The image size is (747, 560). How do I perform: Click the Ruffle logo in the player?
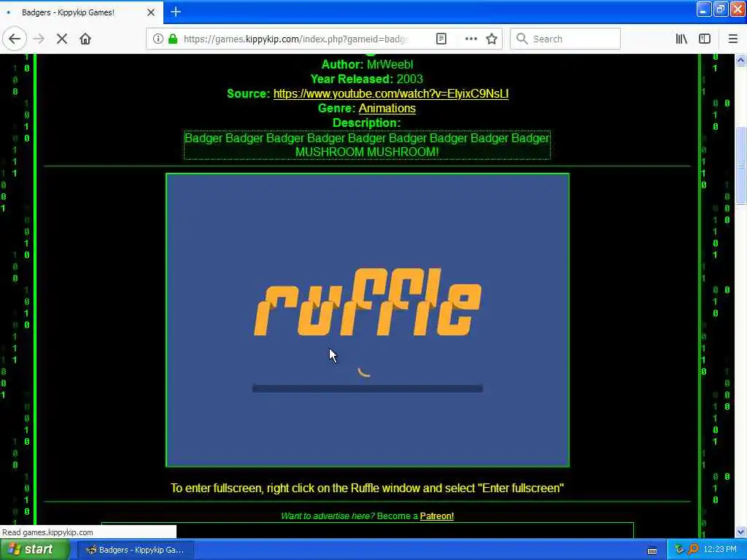[x=368, y=303]
